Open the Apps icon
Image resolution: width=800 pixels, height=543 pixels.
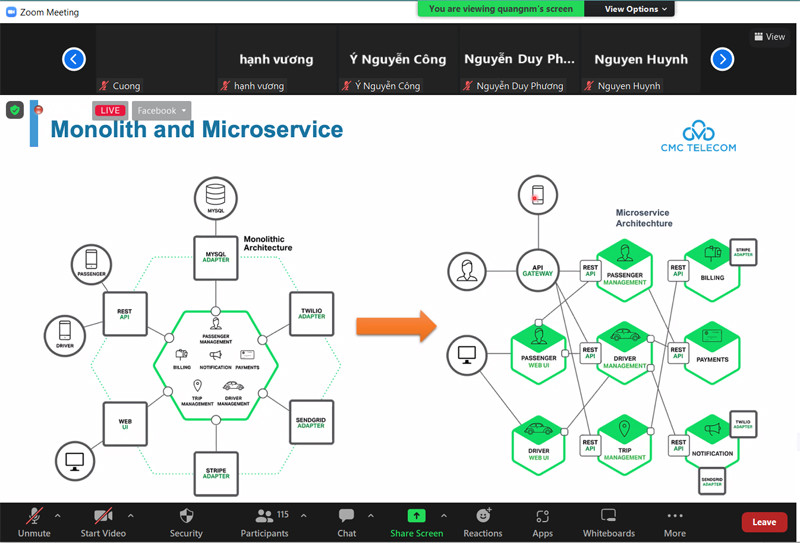click(x=543, y=516)
